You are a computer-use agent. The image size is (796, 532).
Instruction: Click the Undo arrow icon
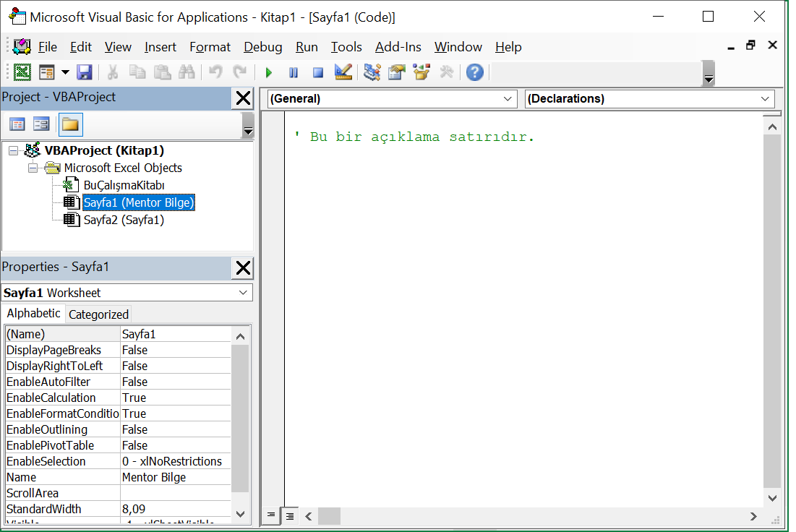click(x=215, y=72)
